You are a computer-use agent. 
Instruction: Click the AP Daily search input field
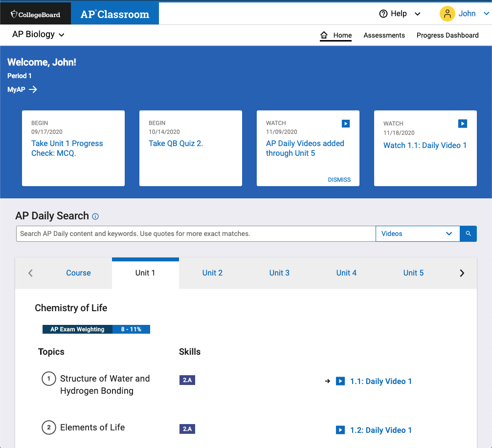pyautogui.click(x=196, y=234)
